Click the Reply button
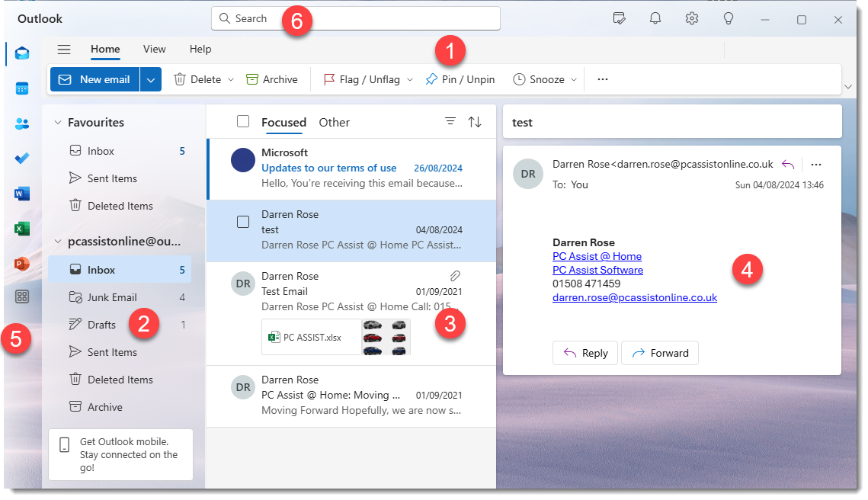 click(x=585, y=352)
